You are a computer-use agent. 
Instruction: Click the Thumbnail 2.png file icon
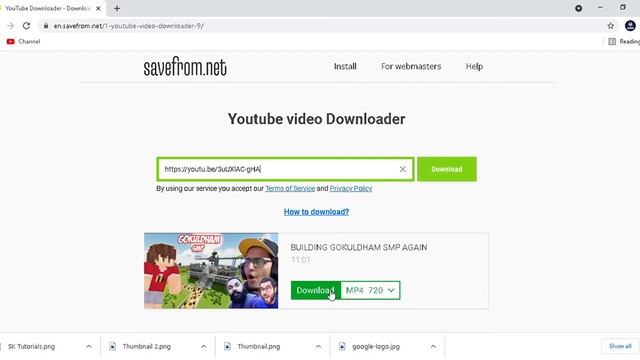coord(112,347)
